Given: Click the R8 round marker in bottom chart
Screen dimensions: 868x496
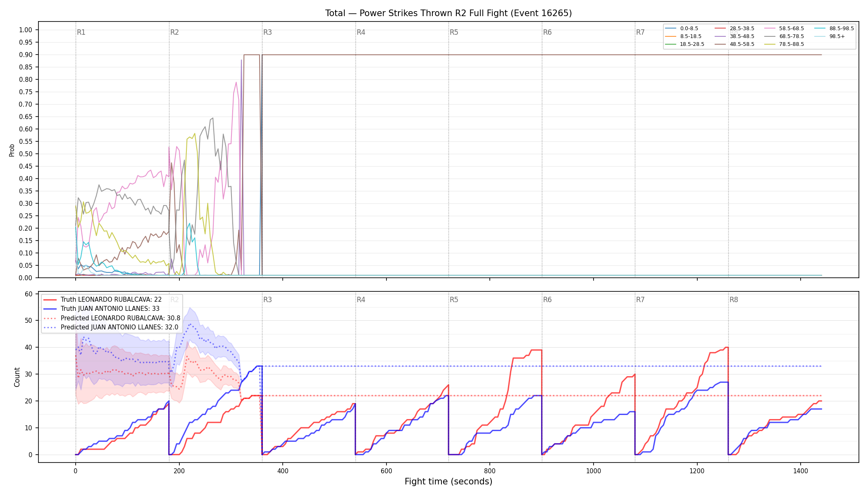Looking at the screenshot, I should 734,300.
